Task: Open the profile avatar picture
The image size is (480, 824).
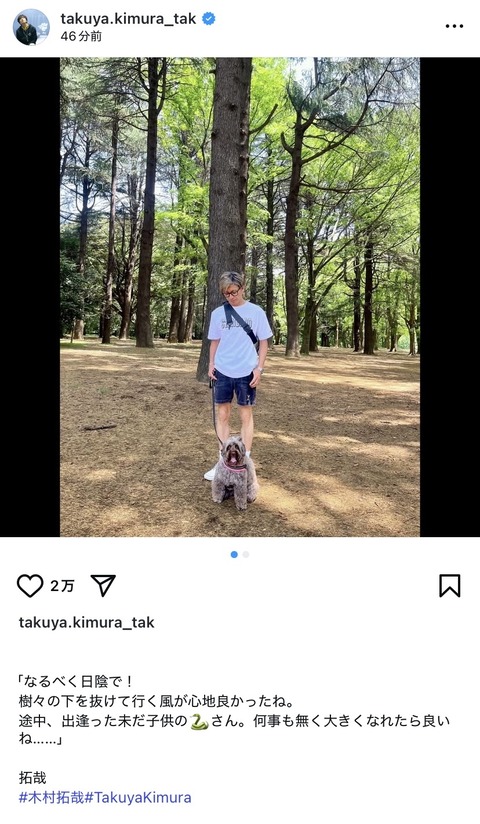Action: pos(31,27)
